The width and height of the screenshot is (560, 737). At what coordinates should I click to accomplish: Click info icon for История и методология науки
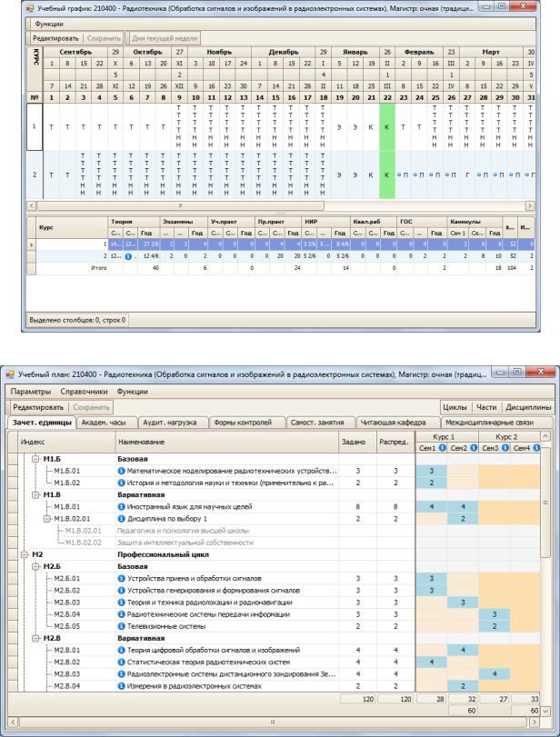point(121,483)
